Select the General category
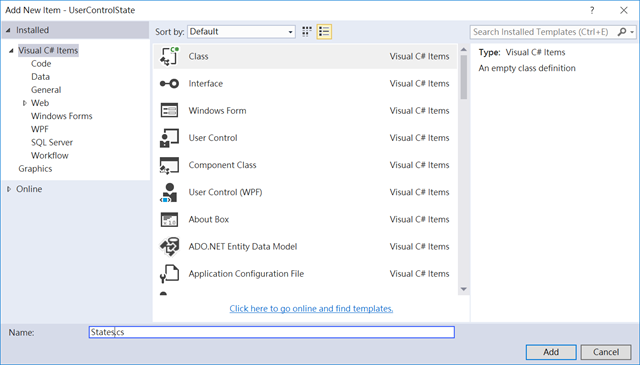 point(46,90)
